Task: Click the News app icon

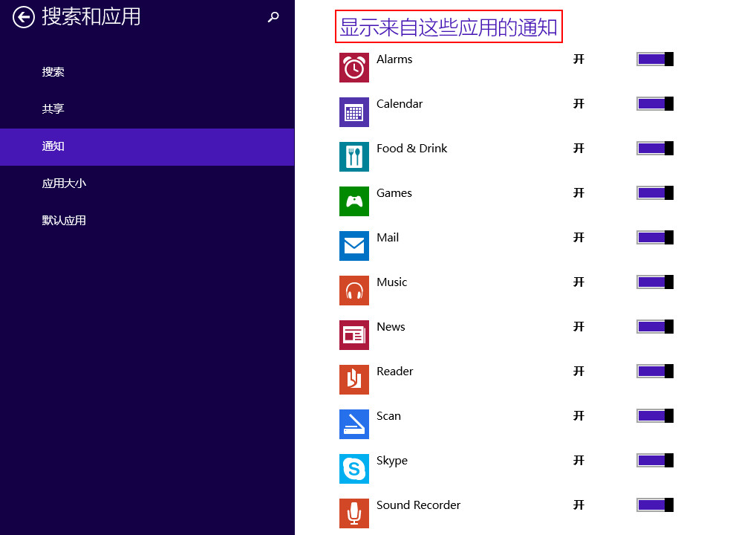Action: 354,335
